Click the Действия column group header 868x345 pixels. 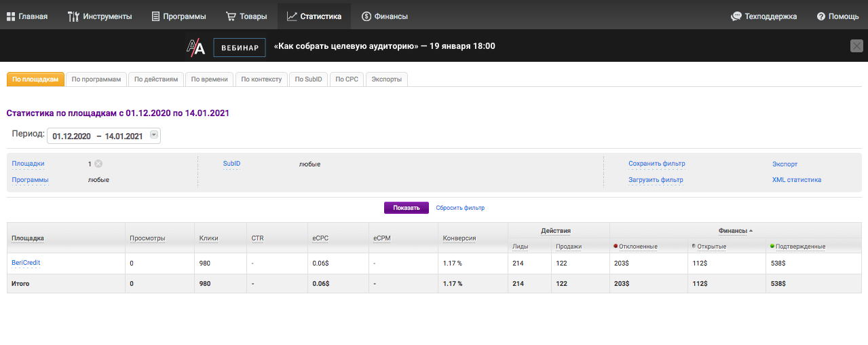[556, 231]
